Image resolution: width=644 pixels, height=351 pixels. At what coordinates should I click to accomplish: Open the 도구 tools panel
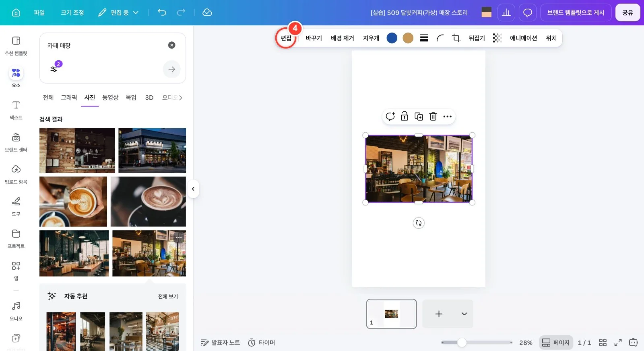16,206
